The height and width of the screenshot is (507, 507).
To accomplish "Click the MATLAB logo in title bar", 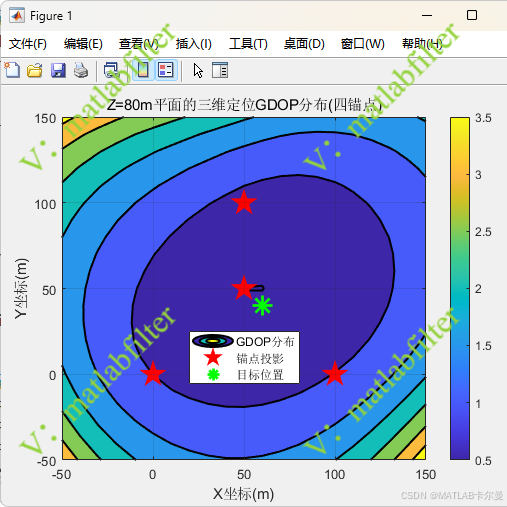I will (x=17, y=15).
